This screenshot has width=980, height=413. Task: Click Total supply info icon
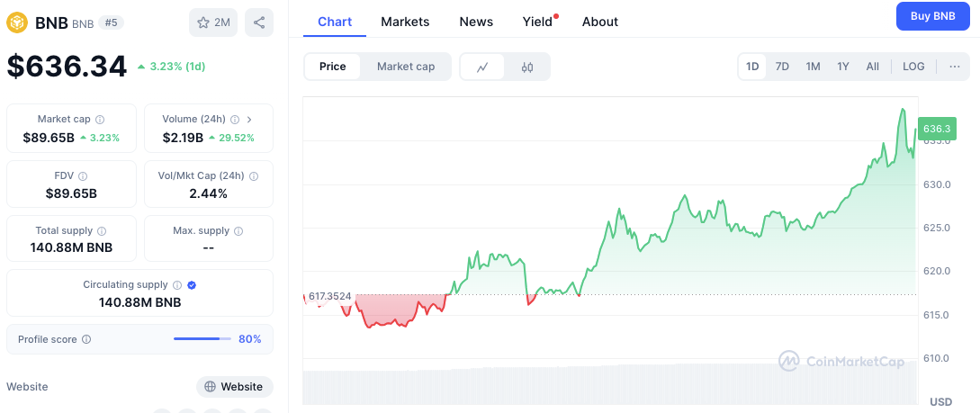102,231
